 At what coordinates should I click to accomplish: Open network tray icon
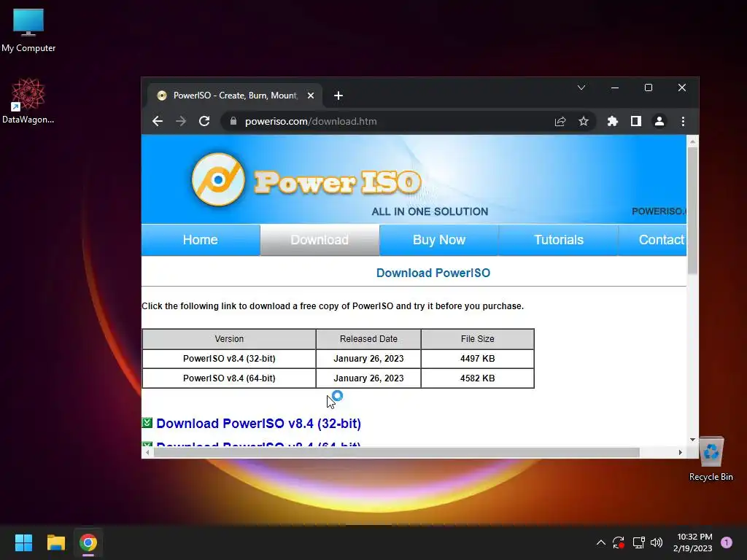coord(638,542)
